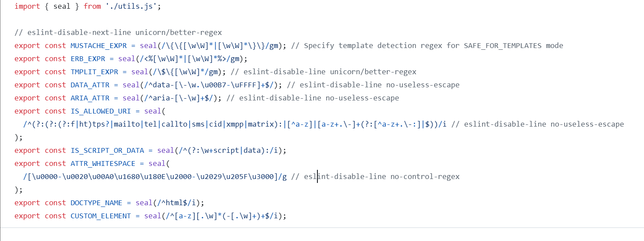Click the './utils.js' import path string

[130, 7]
